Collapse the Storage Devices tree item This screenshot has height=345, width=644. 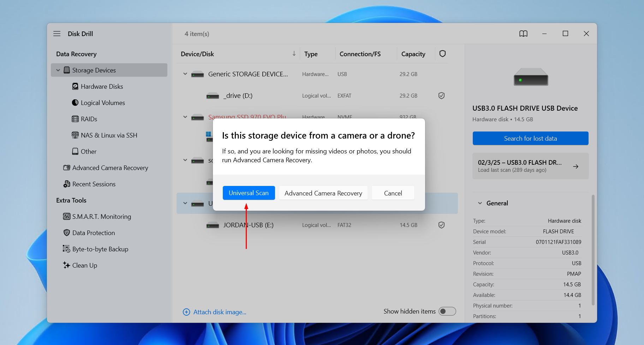[58, 70]
